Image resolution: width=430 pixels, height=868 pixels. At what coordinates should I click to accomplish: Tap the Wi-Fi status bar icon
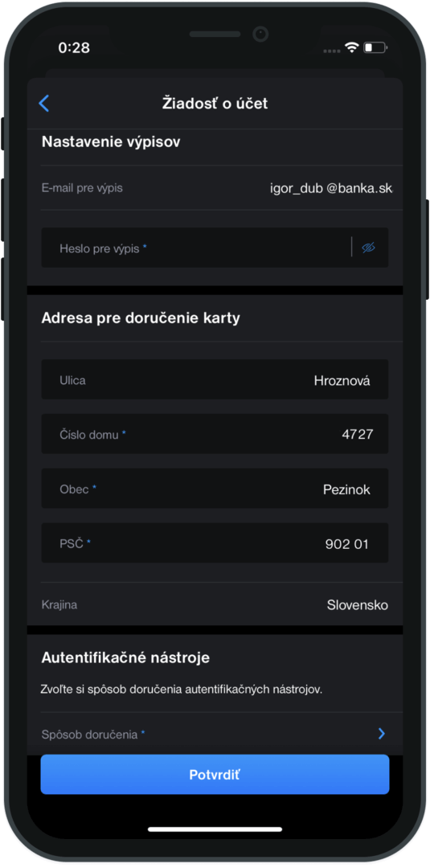tap(352, 47)
